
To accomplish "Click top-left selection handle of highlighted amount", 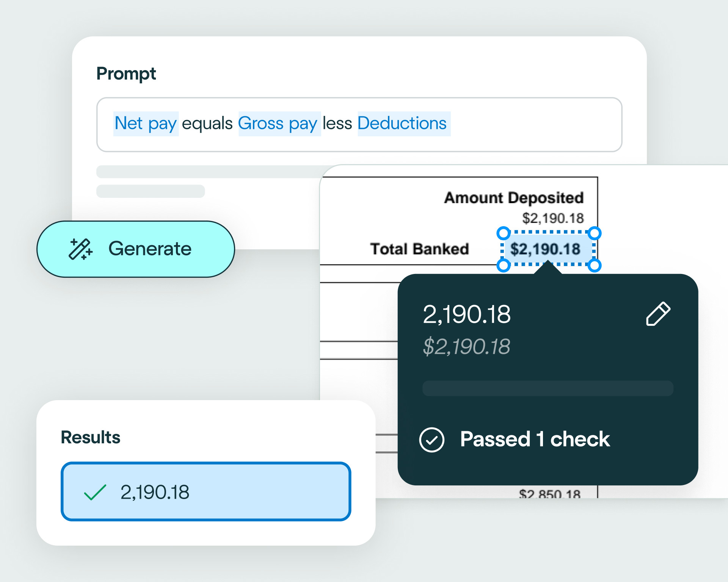I will click(x=503, y=233).
